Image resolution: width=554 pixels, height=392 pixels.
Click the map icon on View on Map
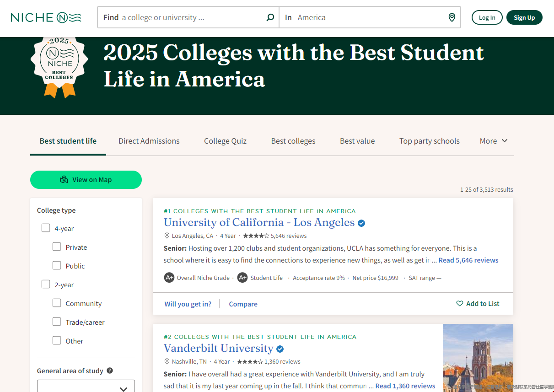point(64,180)
